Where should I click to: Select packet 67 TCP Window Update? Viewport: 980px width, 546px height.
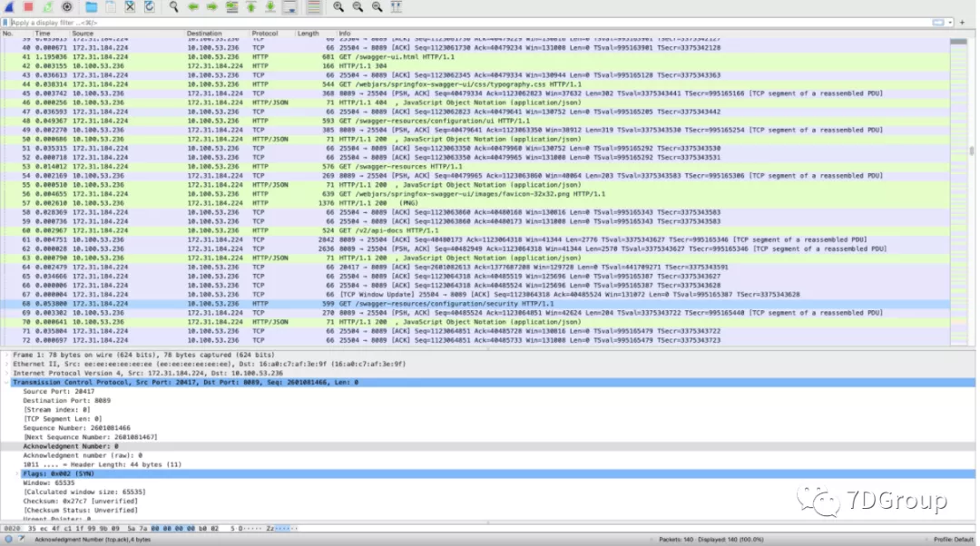pyautogui.click(x=475, y=294)
